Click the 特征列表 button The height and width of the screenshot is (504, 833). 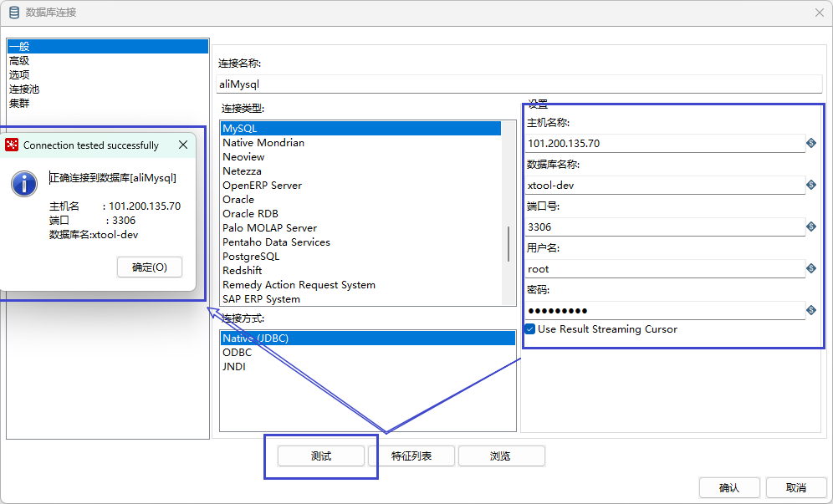point(411,456)
